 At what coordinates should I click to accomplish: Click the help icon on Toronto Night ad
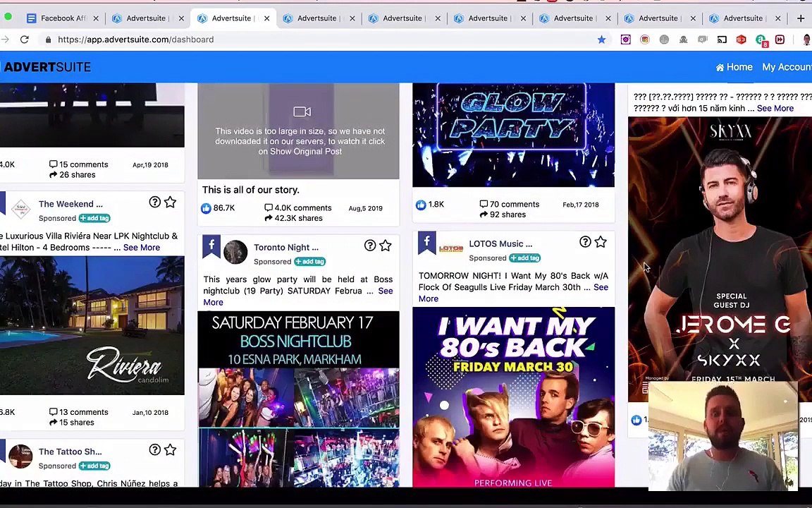point(370,246)
